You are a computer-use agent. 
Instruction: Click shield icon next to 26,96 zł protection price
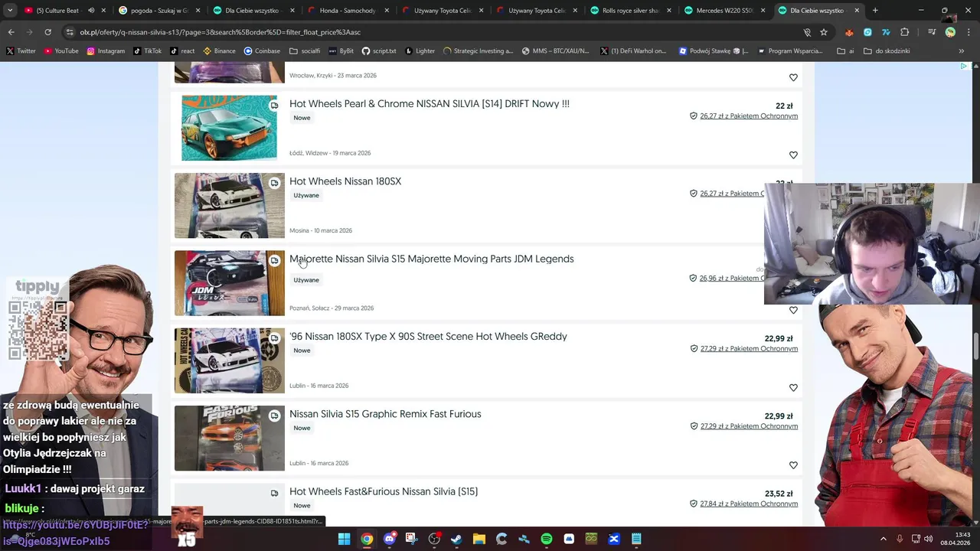pyautogui.click(x=693, y=279)
